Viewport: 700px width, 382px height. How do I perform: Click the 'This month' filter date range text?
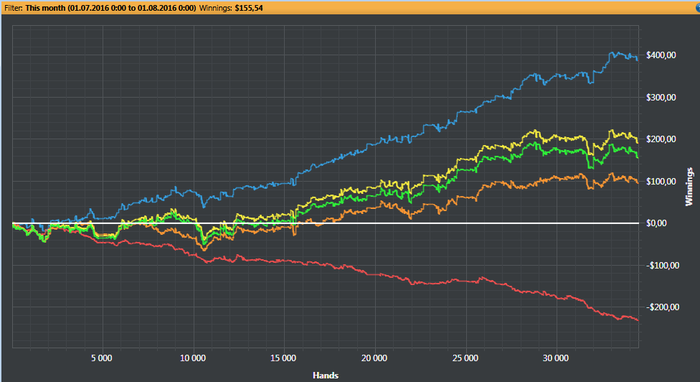coord(111,8)
